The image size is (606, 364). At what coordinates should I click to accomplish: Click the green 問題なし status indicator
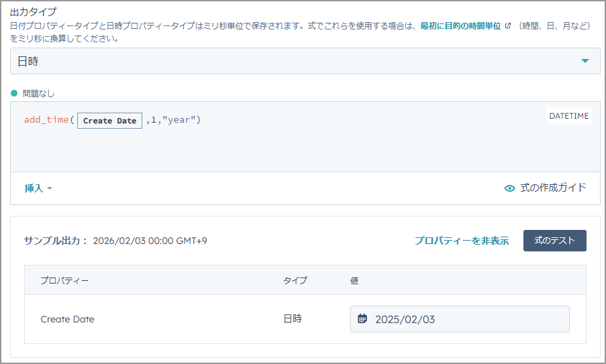click(14, 93)
